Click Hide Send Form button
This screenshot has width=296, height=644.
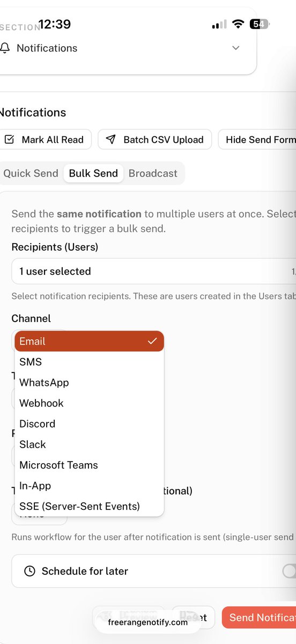[257, 140]
